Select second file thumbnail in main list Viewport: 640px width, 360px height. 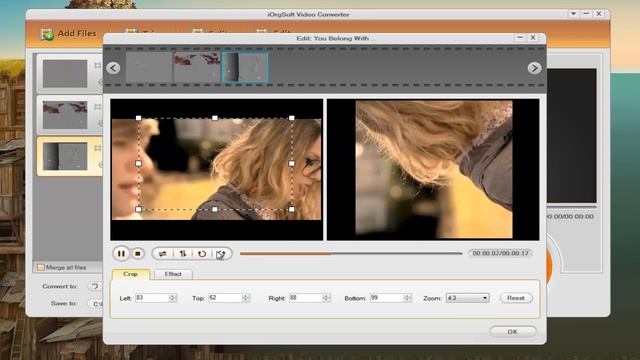click(x=65, y=115)
